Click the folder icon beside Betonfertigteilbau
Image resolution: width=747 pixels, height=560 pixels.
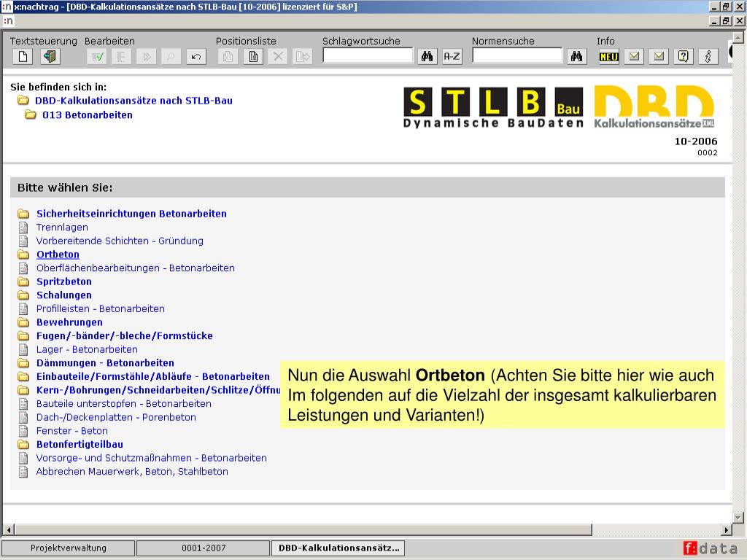(x=23, y=445)
